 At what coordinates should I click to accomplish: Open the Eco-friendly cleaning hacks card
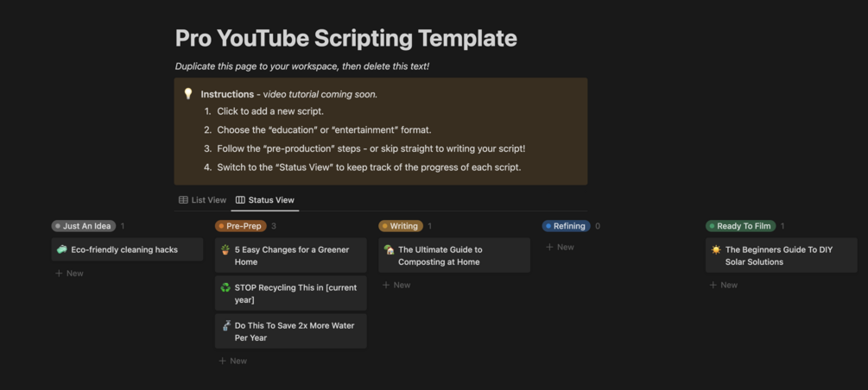point(127,249)
